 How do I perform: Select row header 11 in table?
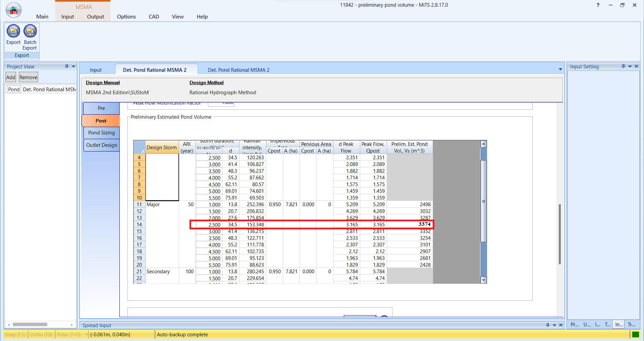pos(139,205)
